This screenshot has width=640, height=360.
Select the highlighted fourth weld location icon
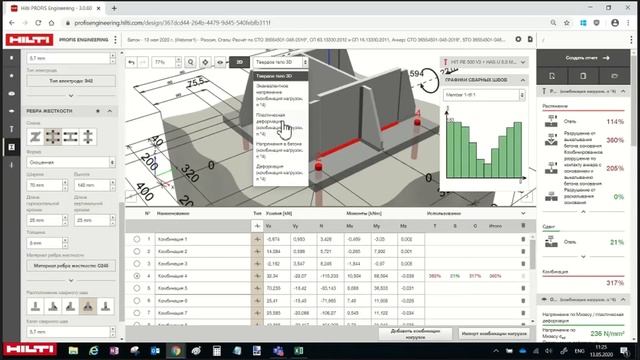coord(88,306)
